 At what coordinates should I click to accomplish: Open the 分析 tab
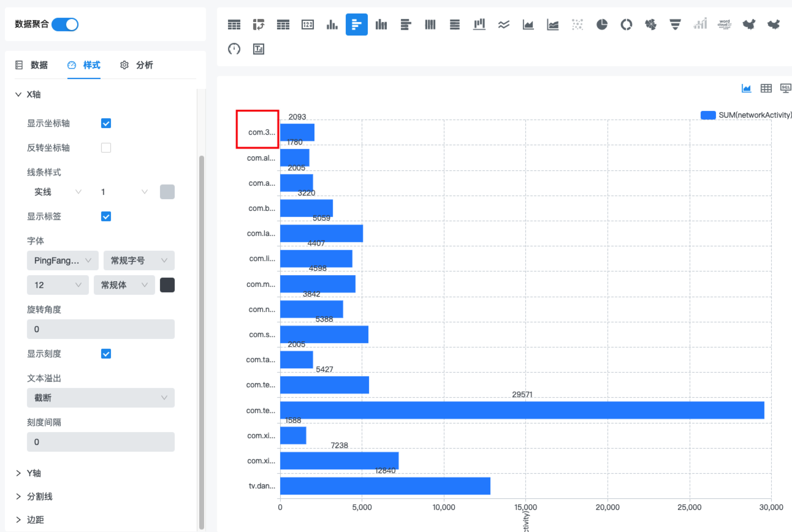(x=144, y=65)
